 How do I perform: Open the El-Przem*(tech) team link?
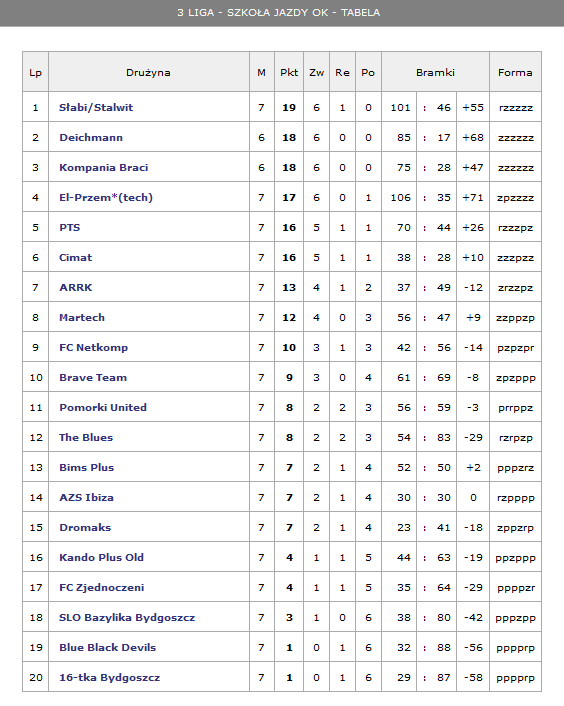tap(106, 198)
